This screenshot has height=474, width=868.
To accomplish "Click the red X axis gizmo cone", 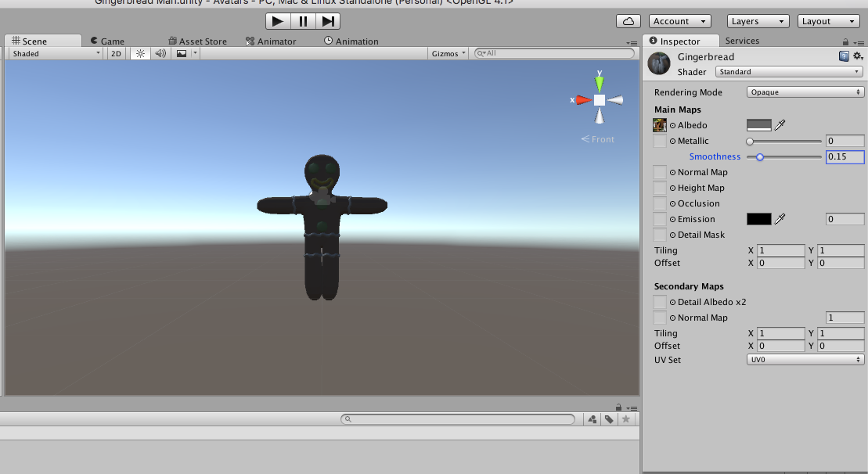I will point(583,100).
